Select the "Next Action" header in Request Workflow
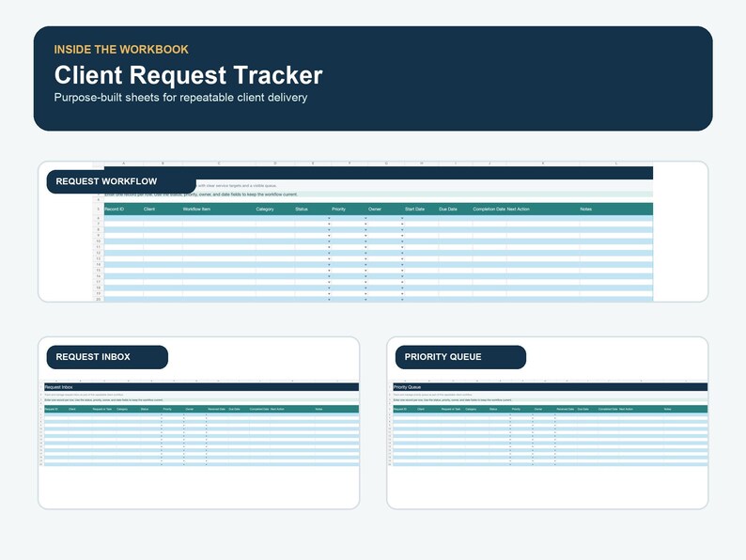The height and width of the screenshot is (560, 746). 518,209
